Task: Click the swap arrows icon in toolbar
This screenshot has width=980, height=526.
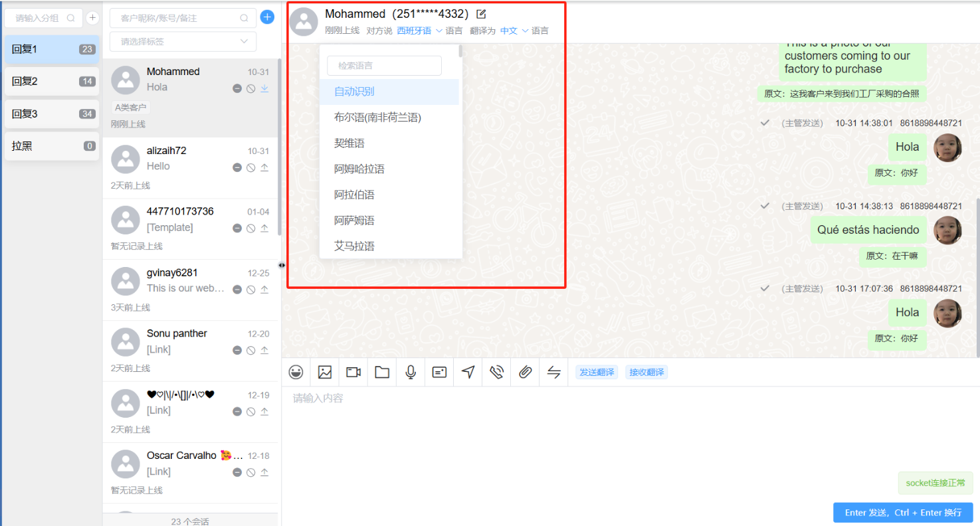Action: [554, 373]
